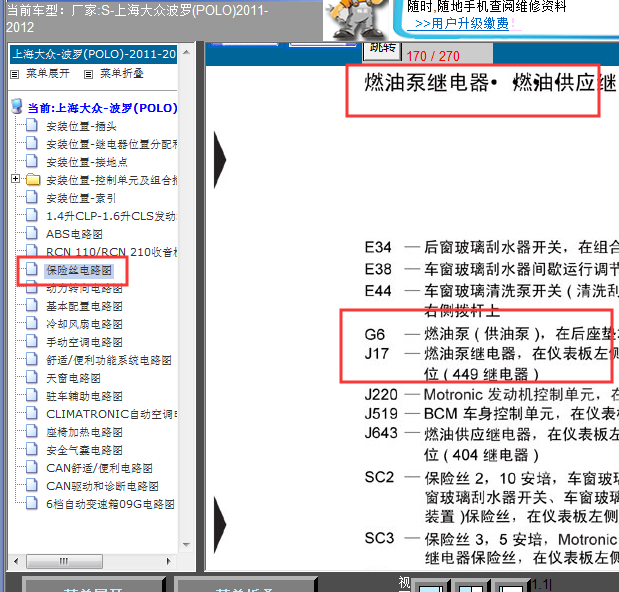The width and height of the screenshot is (619, 592).
Task: Open the >>用户升级缴费 link
Action: (461, 23)
